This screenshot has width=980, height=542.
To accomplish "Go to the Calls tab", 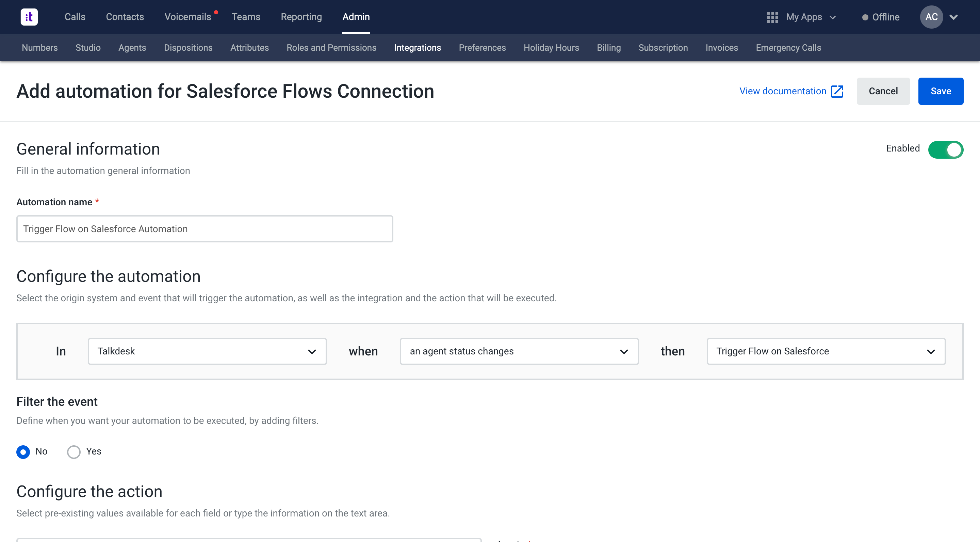I will pos(75,17).
